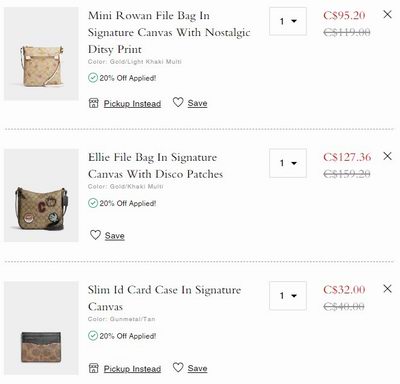Screen dimensions: 400x384
Task: Open Mini Rowan File Bag product title
Action: [169, 32]
